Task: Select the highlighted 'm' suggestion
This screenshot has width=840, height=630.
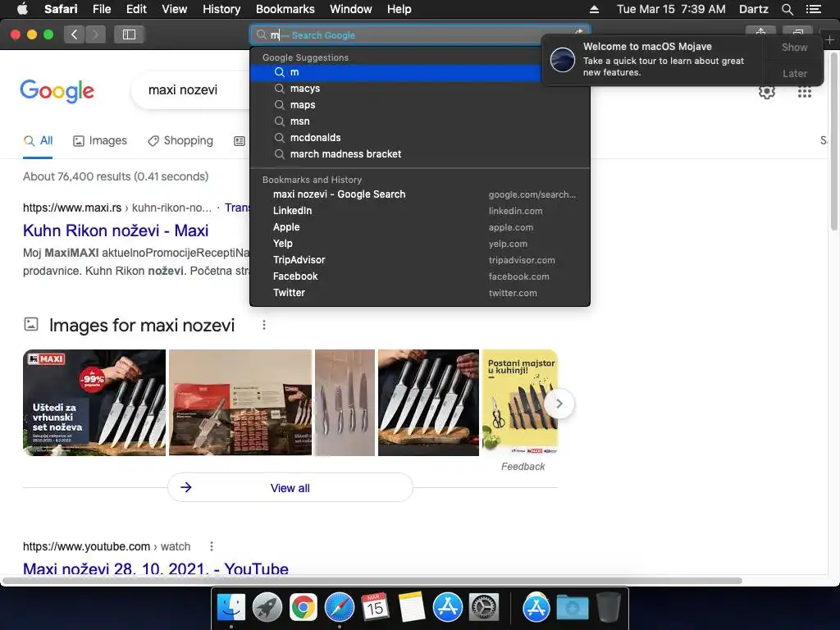Action: [x=396, y=72]
